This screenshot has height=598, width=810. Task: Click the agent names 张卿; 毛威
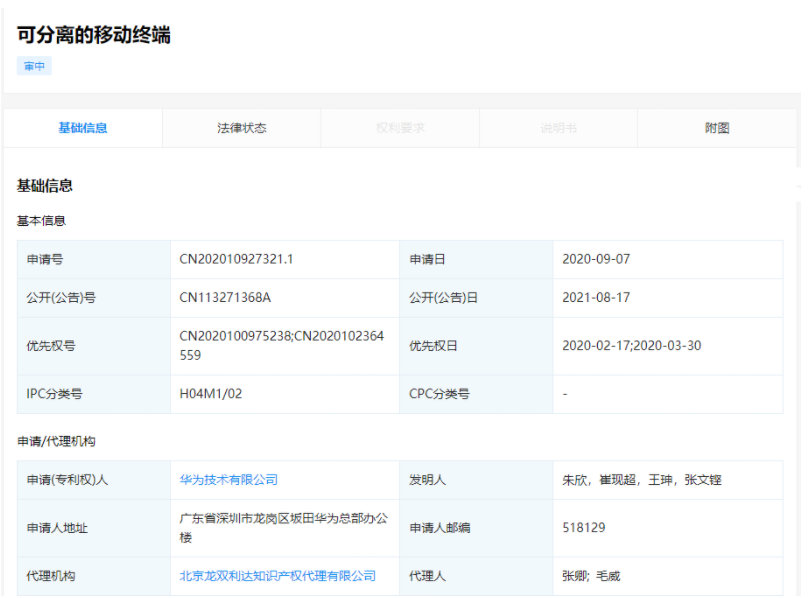(592, 576)
